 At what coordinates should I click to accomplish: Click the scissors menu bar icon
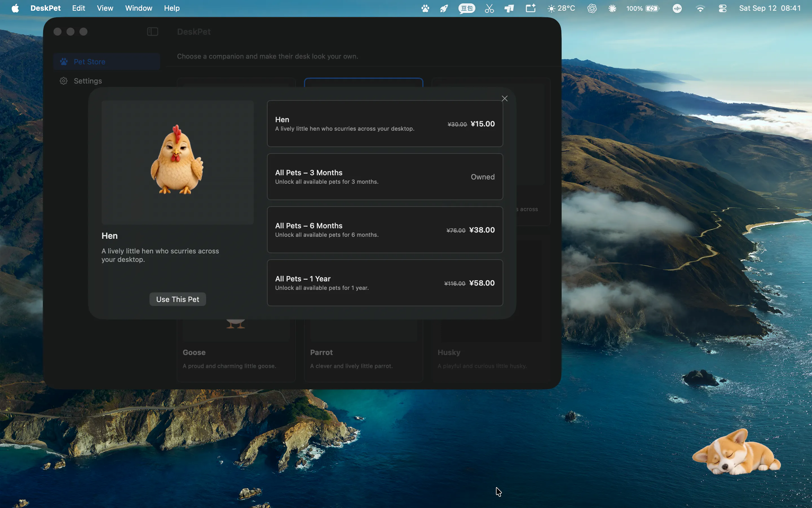[489, 8]
